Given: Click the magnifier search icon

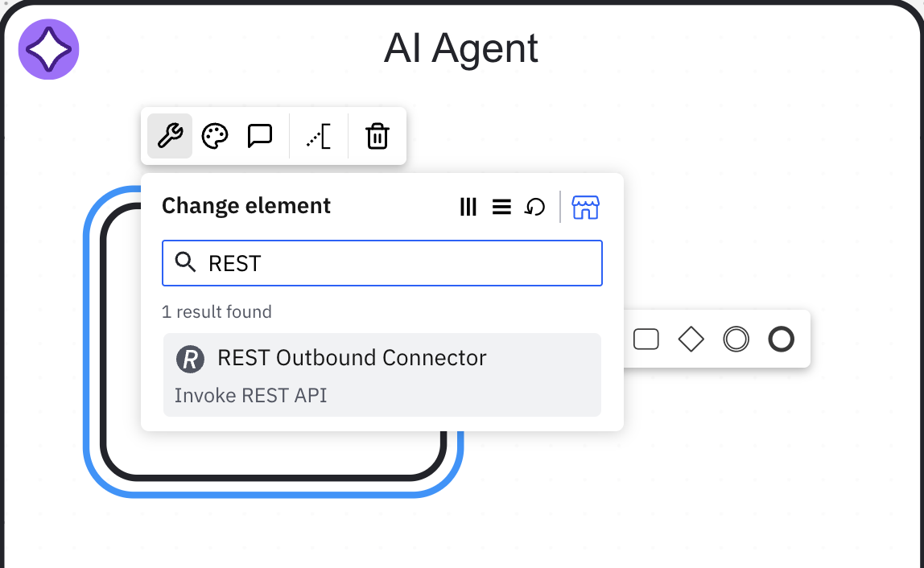Looking at the screenshot, I should [186, 262].
